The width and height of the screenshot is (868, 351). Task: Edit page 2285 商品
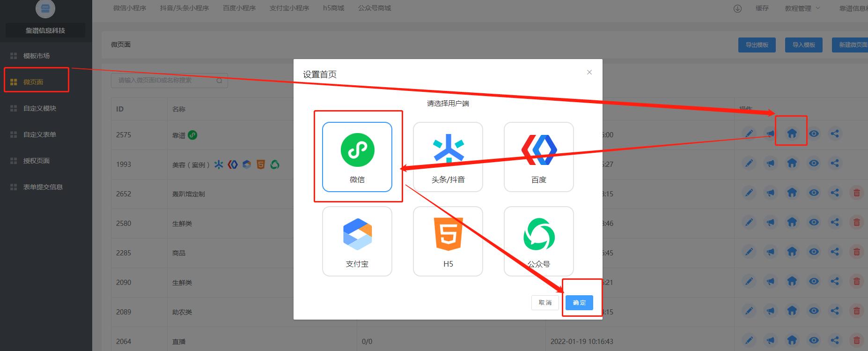click(x=749, y=252)
